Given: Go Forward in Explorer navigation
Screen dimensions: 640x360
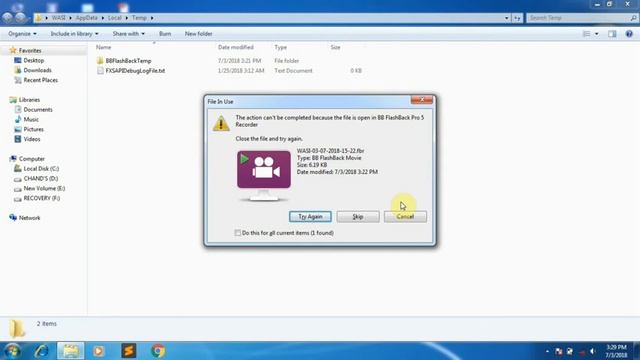Looking at the screenshot, I should [x=20, y=18].
